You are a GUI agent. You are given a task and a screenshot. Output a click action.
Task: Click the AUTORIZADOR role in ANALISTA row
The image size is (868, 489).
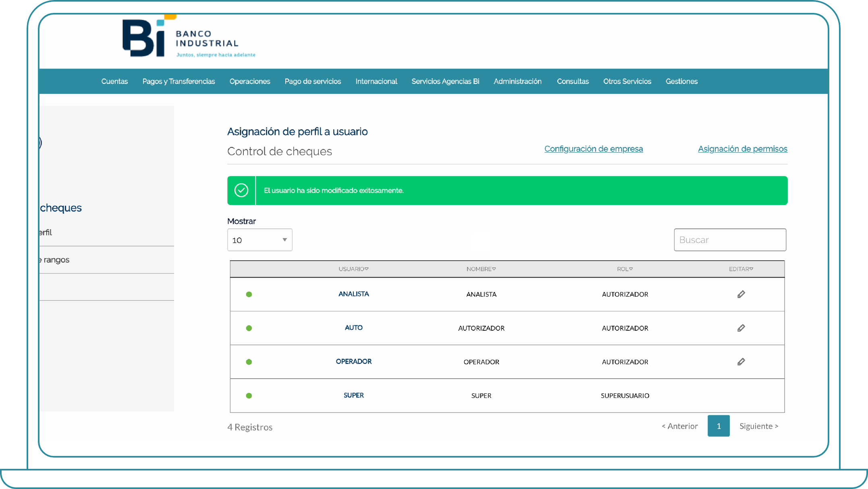[x=625, y=294]
